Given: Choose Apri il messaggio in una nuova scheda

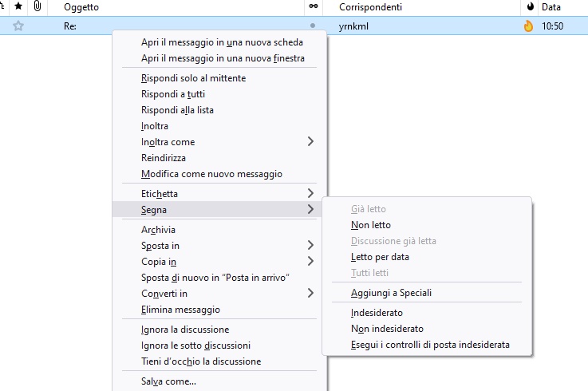Looking at the screenshot, I should [x=219, y=42].
